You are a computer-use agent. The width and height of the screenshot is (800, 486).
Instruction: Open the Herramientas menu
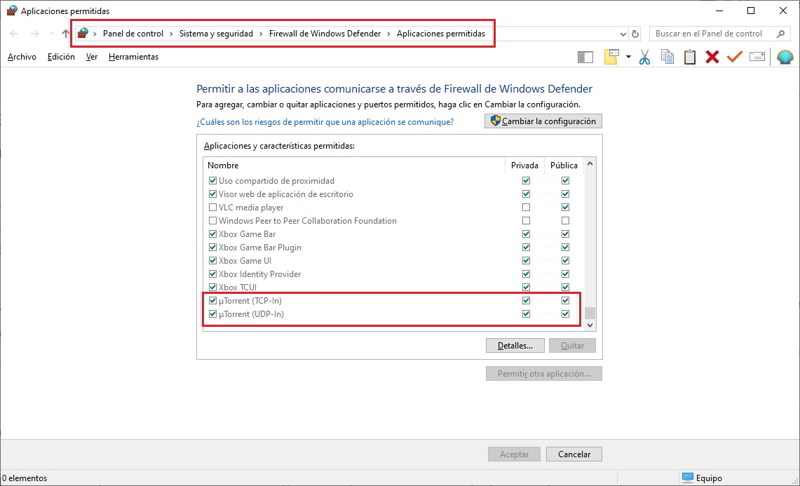click(x=133, y=57)
